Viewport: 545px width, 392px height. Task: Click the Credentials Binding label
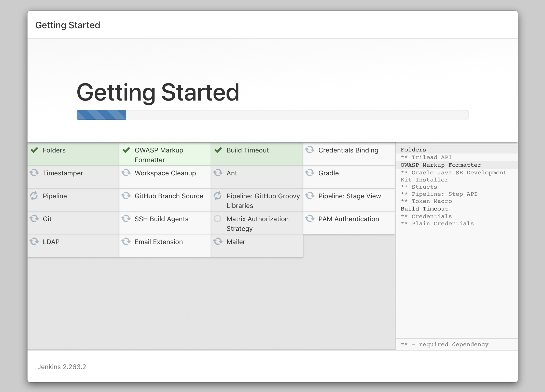click(x=348, y=150)
